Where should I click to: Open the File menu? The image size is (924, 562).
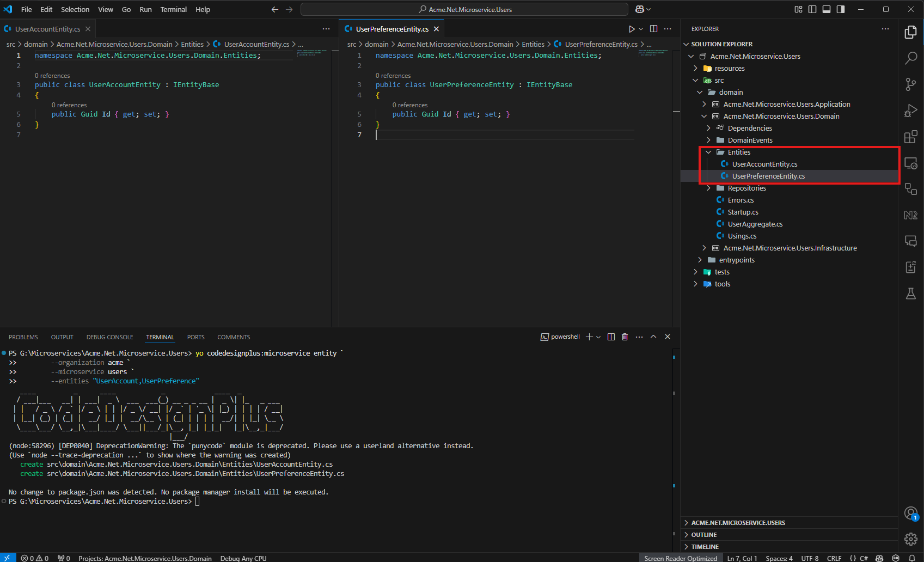tap(26, 9)
